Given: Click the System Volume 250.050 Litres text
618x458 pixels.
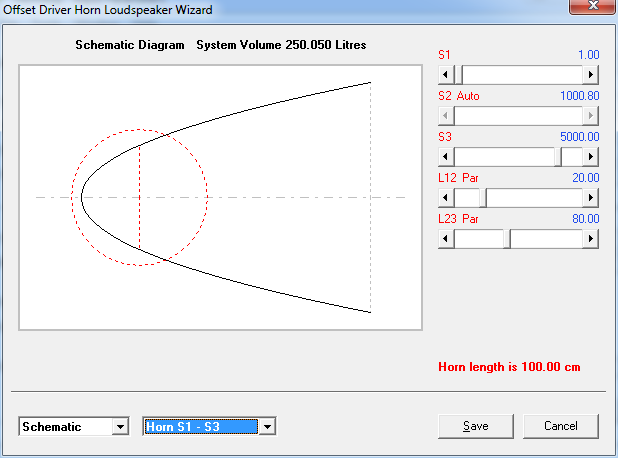Looking at the screenshot, I should click(281, 45).
